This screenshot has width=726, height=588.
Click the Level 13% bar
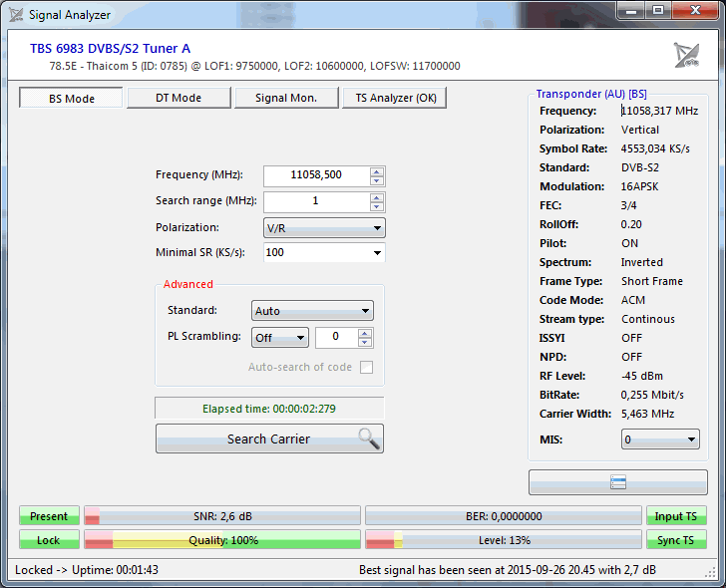tap(504, 540)
